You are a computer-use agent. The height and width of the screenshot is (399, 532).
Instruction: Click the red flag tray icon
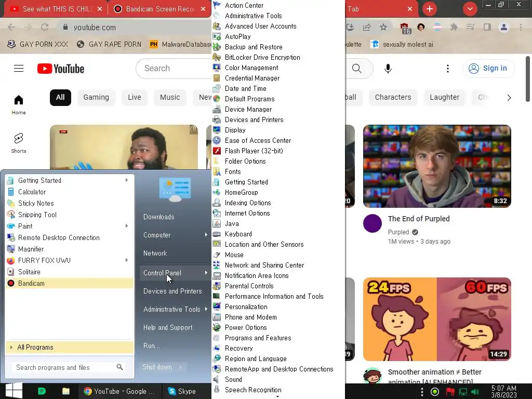click(x=450, y=392)
